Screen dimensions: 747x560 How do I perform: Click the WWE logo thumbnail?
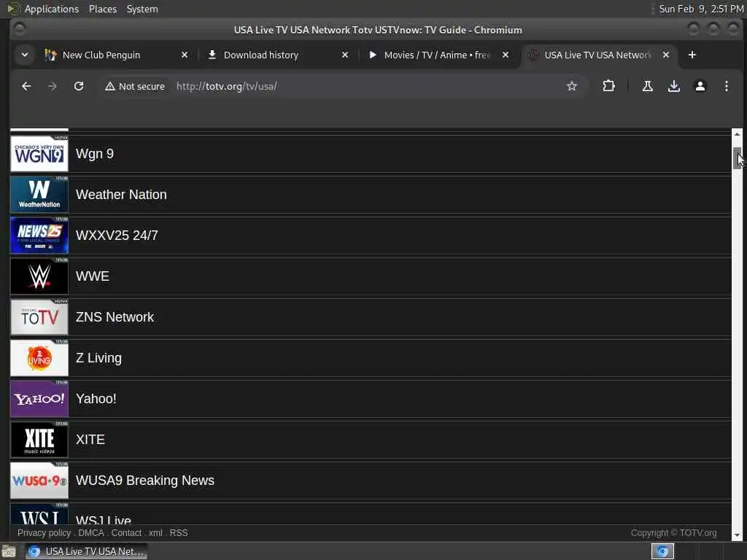coord(39,276)
